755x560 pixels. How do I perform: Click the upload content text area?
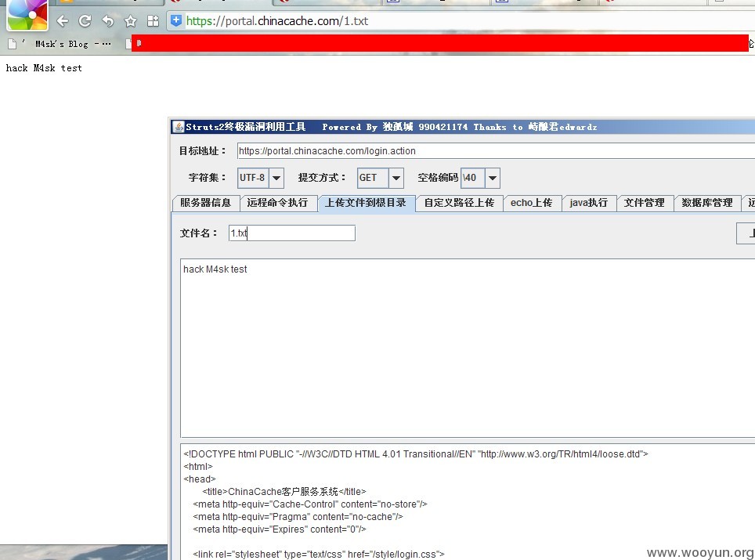(468, 348)
